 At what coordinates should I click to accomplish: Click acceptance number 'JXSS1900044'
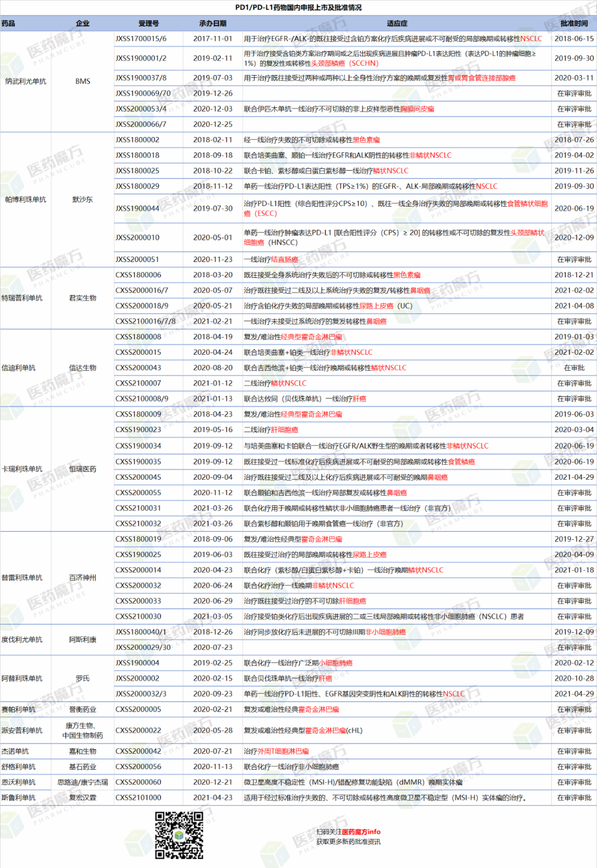tap(138, 208)
